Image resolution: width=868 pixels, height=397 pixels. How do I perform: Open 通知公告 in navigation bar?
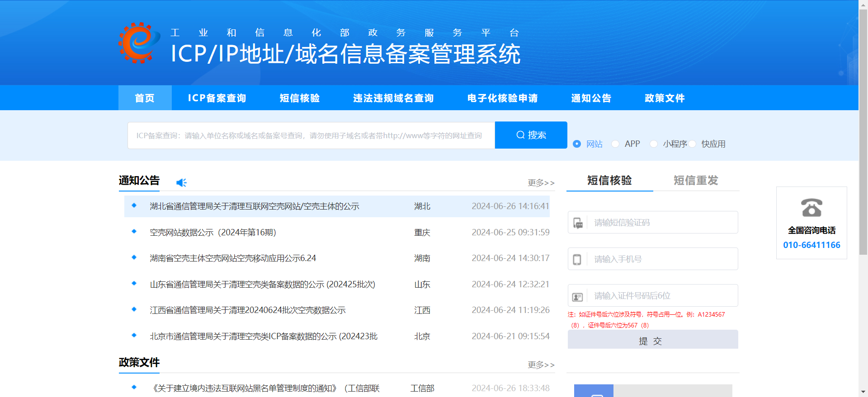click(591, 98)
